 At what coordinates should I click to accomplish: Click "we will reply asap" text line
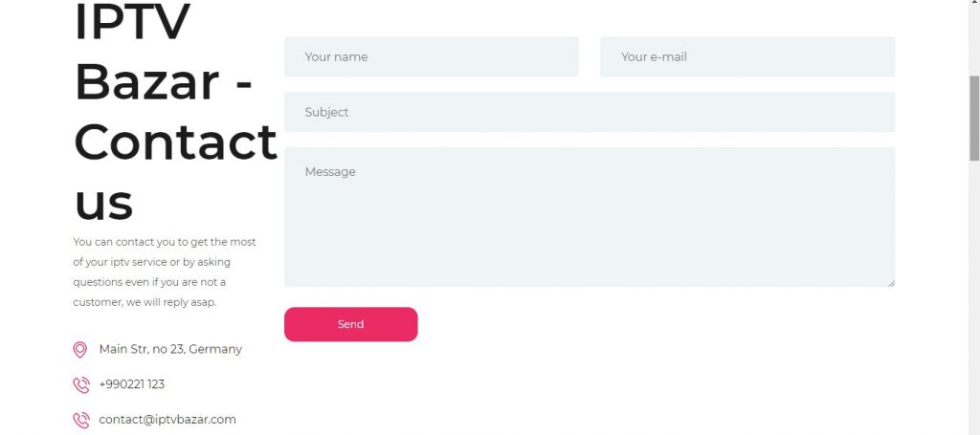click(171, 302)
